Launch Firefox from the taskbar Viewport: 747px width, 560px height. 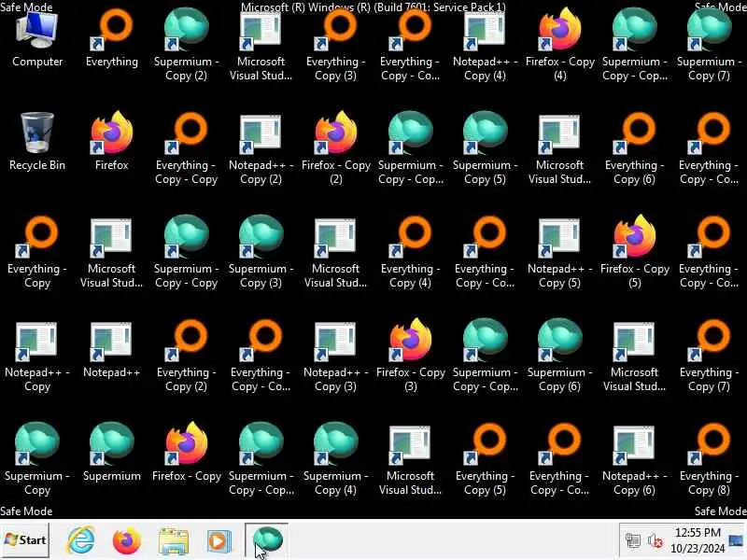coord(127,541)
